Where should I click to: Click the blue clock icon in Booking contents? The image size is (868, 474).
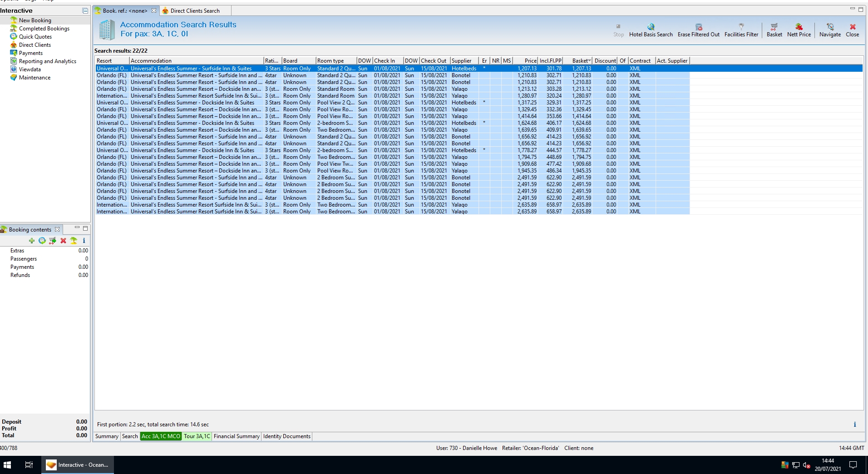(42, 241)
